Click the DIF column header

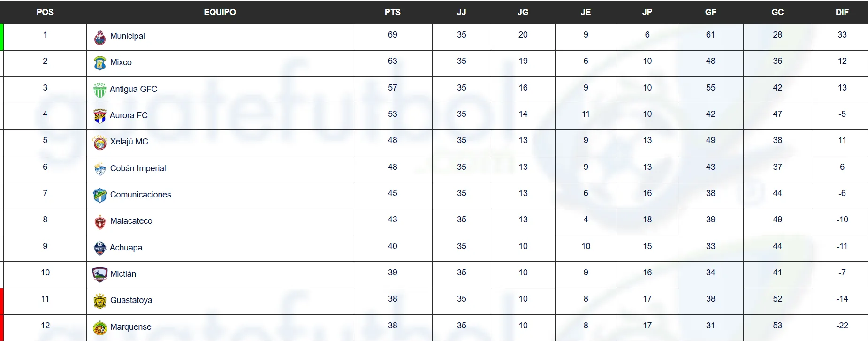click(842, 12)
